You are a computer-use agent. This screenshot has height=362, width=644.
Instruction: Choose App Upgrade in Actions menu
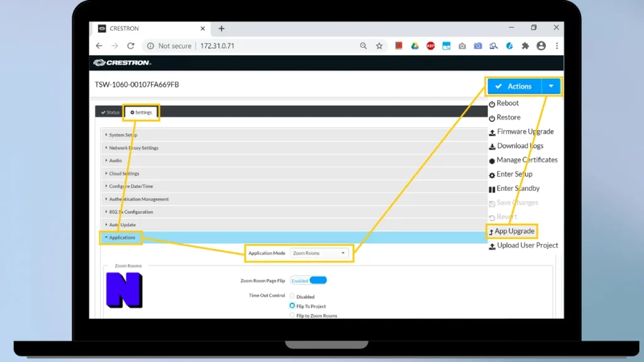511,231
